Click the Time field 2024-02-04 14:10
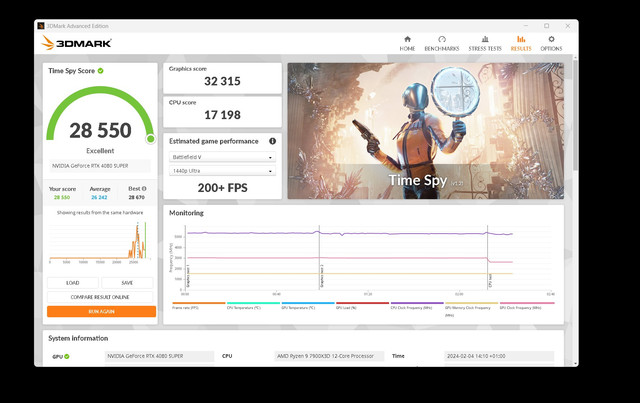 [x=499, y=356]
